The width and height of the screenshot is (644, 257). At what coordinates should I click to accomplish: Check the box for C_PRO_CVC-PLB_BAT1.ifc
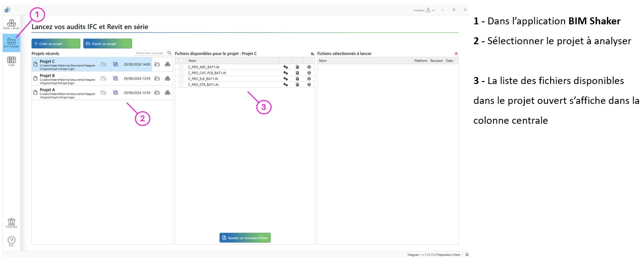[x=181, y=73]
